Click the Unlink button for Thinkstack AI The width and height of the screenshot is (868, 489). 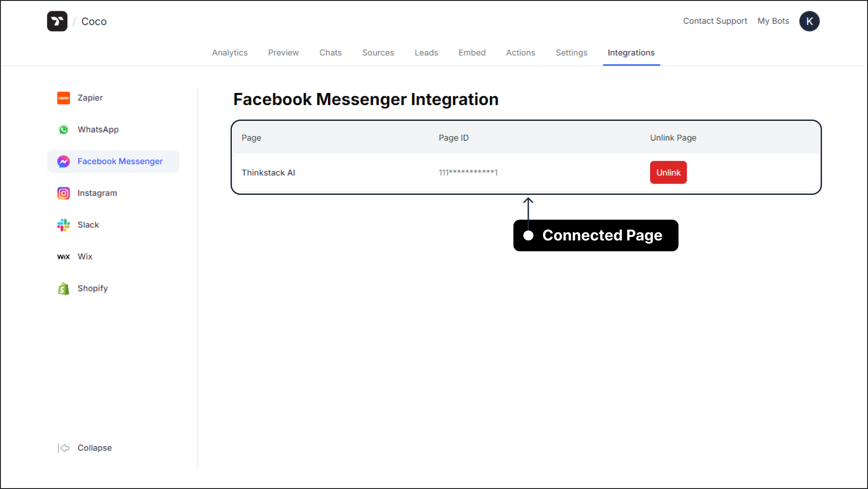[x=667, y=172]
